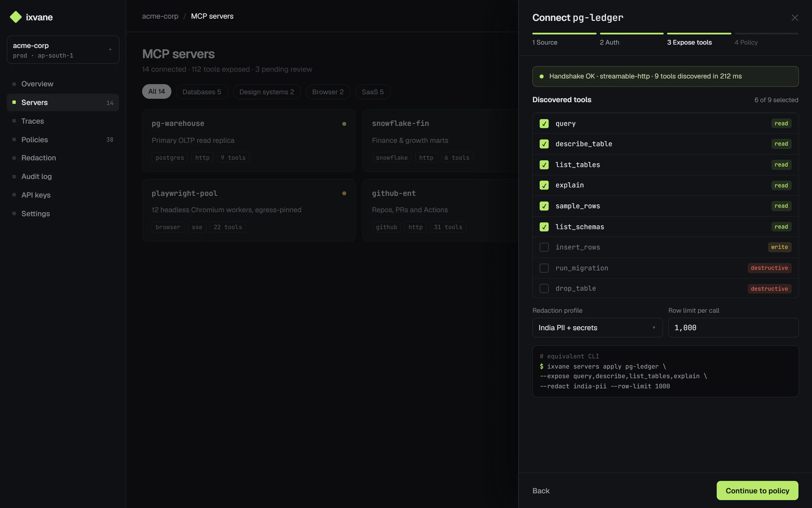The image size is (812, 508).
Task: Click the destructive badge on drop_table
Action: coord(769,289)
